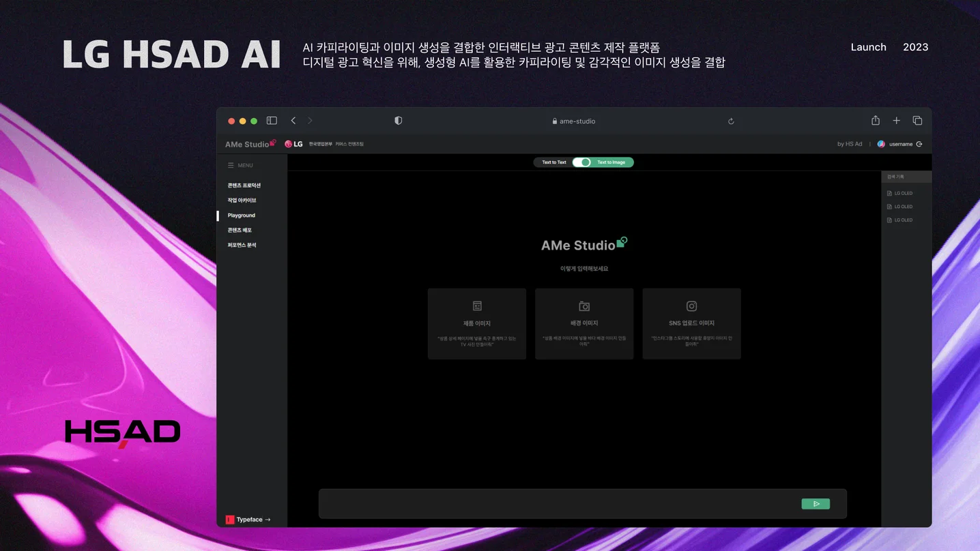
Task: Click the LG logo in header
Action: point(294,144)
